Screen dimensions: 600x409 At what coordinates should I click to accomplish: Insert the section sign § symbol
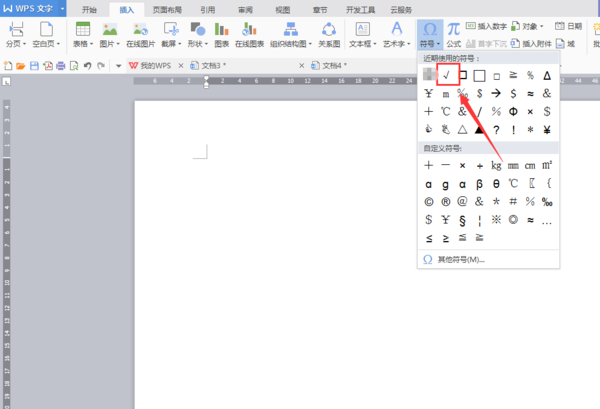tap(462, 219)
